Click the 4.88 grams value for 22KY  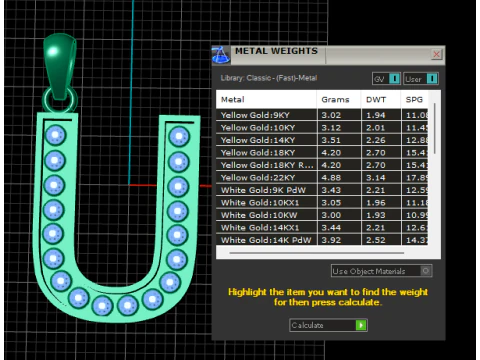[x=331, y=178]
